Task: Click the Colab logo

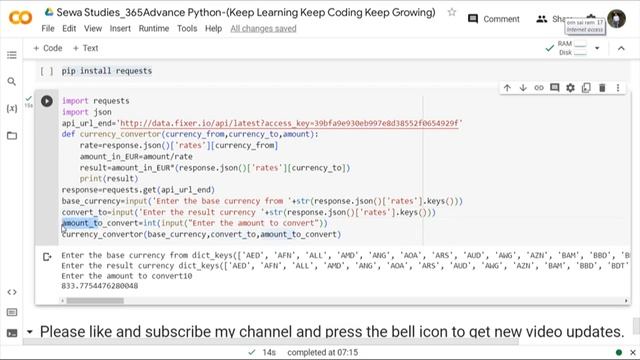Action: pyautogui.click(x=20, y=18)
